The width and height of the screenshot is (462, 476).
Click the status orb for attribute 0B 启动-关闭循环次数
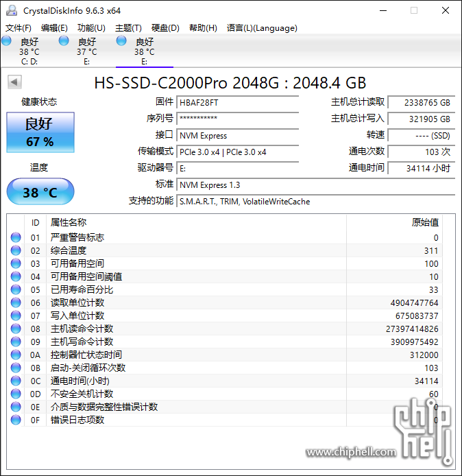(16, 368)
